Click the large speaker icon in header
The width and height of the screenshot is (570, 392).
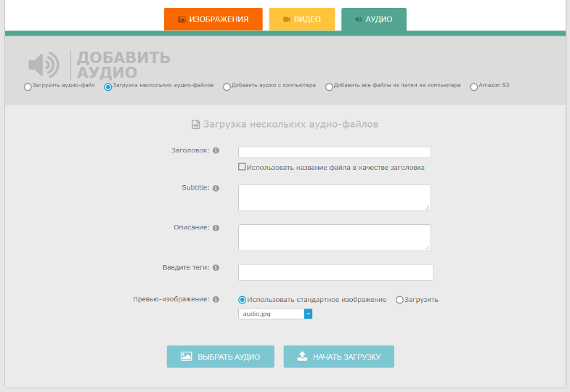click(x=44, y=65)
